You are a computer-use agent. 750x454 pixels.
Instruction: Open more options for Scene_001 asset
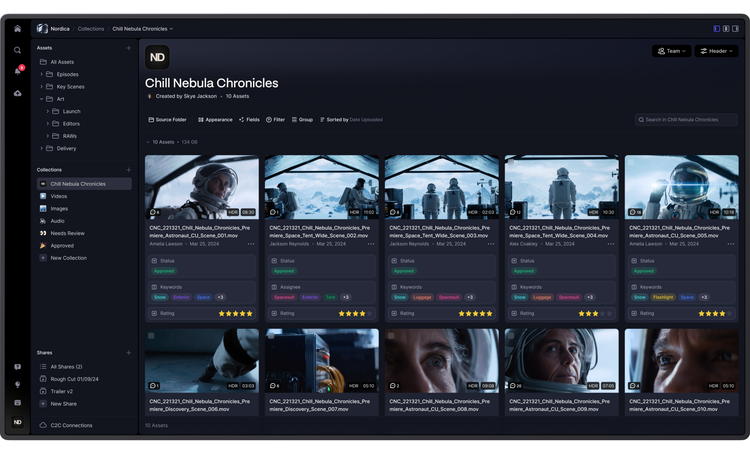click(x=251, y=244)
